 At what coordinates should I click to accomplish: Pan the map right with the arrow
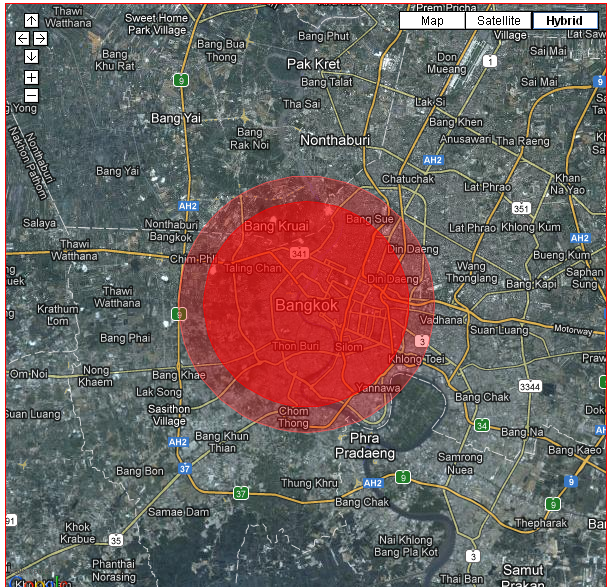pos(40,38)
